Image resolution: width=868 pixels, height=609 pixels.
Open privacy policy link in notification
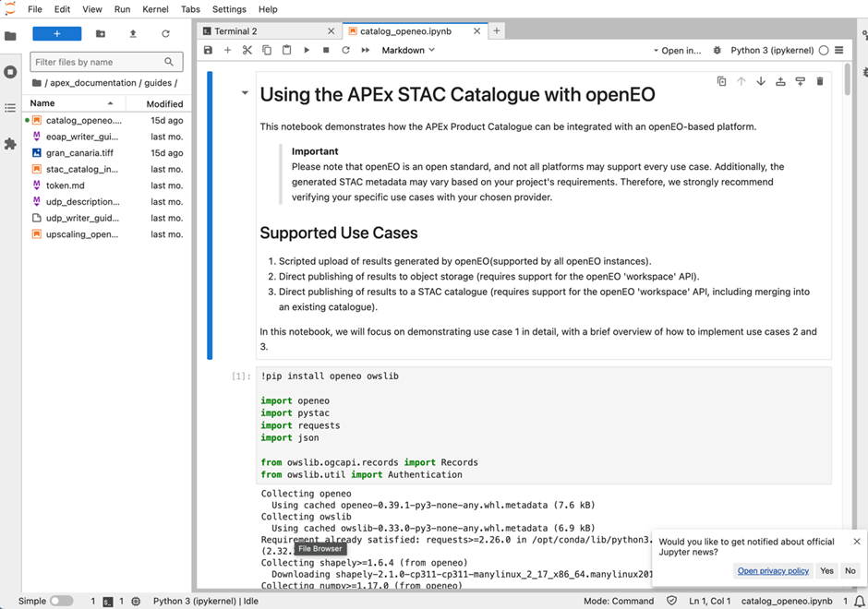(x=773, y=571)
